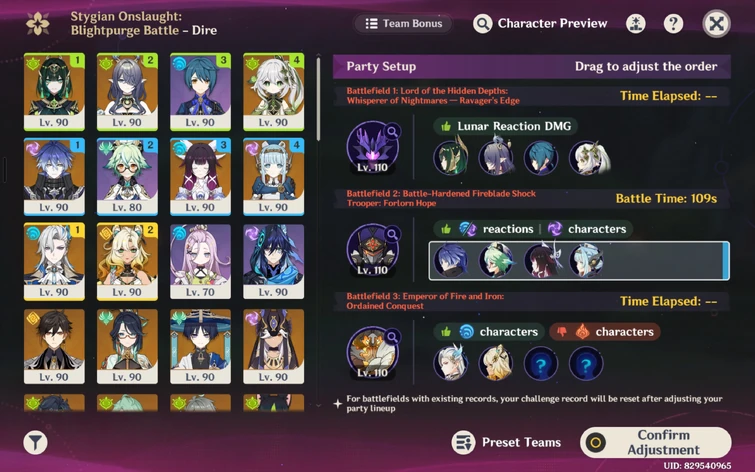The height and width of the screenshot is (472, 755).
Task: Click Lunar Reaction DMG recommendation tag
Action: click(505, 126)
